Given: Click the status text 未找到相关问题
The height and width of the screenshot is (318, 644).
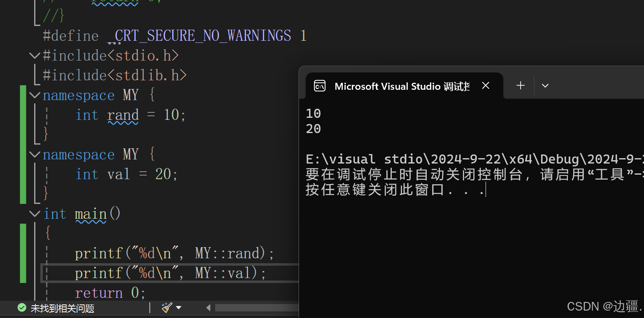Looking at the screenshot, I should click(63, 308).
